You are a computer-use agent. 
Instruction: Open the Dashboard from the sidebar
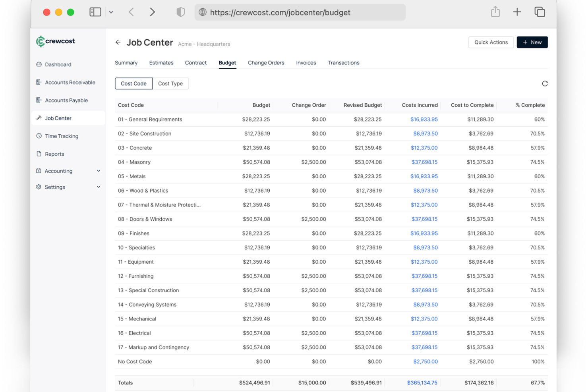pos(58,64)
